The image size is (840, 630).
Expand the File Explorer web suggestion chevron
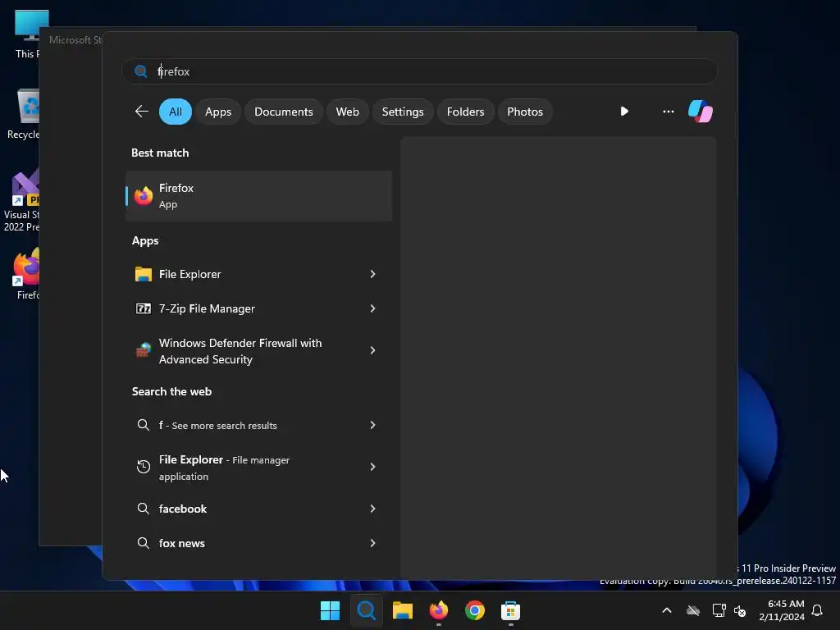(x=373, y=467)
